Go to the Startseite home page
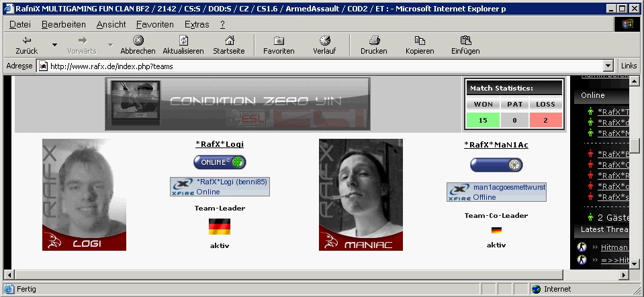Screen dimensions: 644x297 229,45
